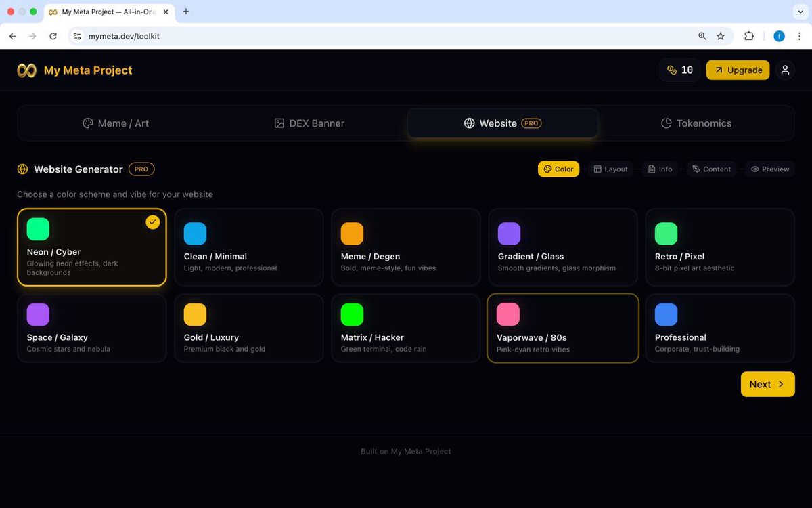Click the globe icon beside Website Generator
812x508 pixels.
point(23,169)
